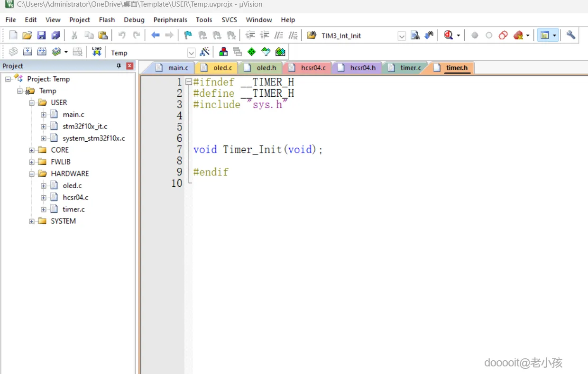Image resolution: width=588 pixels, height=374 pixels.
Task: Close the Project panel
Action: tap(129, 66)
